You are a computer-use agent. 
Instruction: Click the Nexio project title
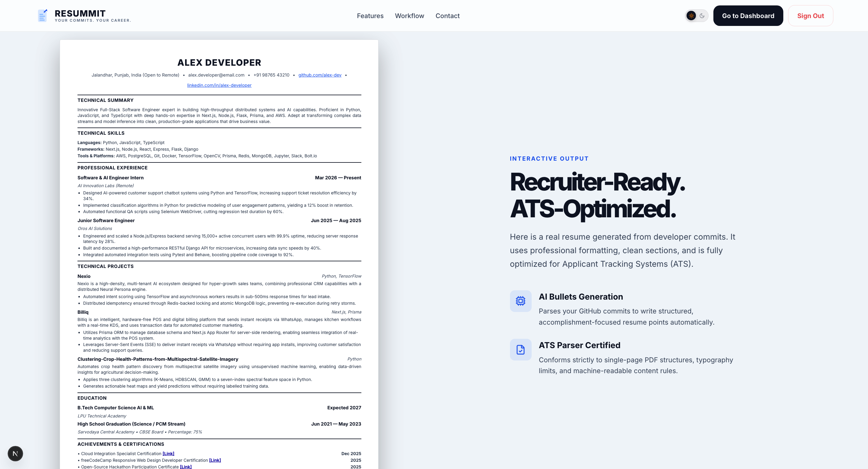tap(84, 276)
